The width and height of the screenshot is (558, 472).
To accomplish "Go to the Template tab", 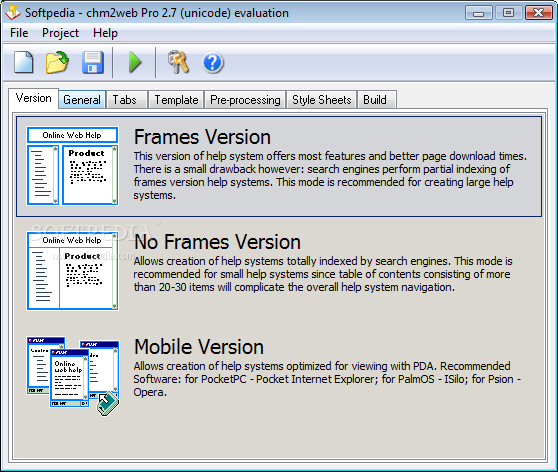I will click(x=176, y=99).
